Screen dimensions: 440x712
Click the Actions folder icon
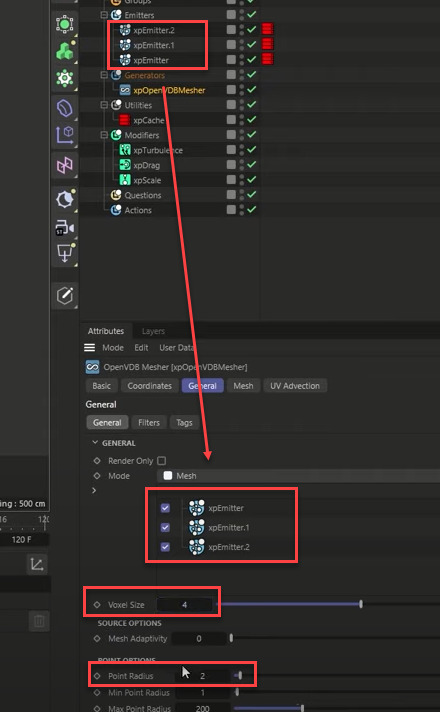(116, 210)
